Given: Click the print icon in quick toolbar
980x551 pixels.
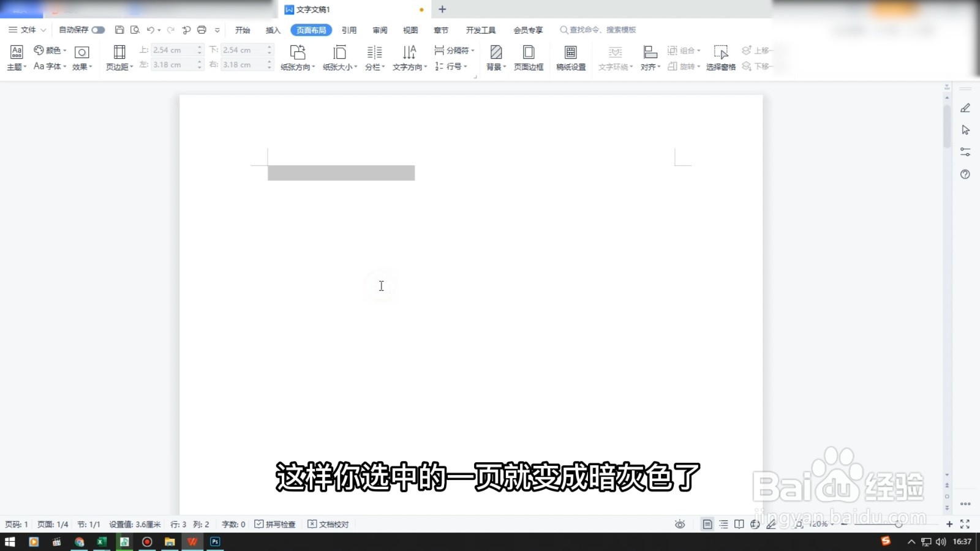Looking at the screenshot, I should 202,29.
